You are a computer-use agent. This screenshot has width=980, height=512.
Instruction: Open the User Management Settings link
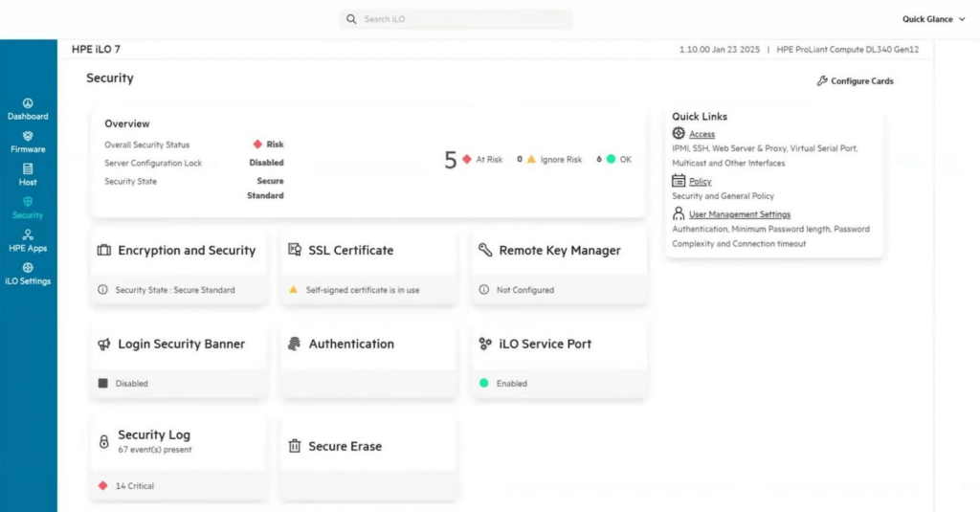[x=740, y=214]
